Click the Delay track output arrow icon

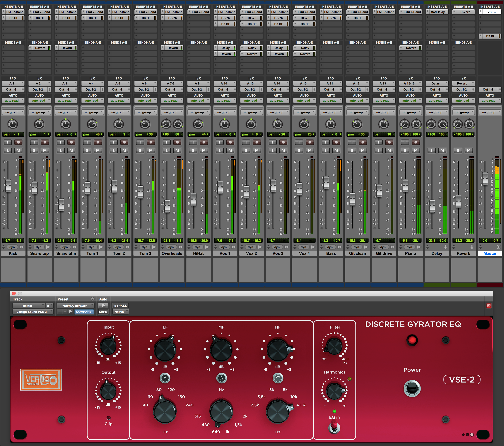coord(445,247)
